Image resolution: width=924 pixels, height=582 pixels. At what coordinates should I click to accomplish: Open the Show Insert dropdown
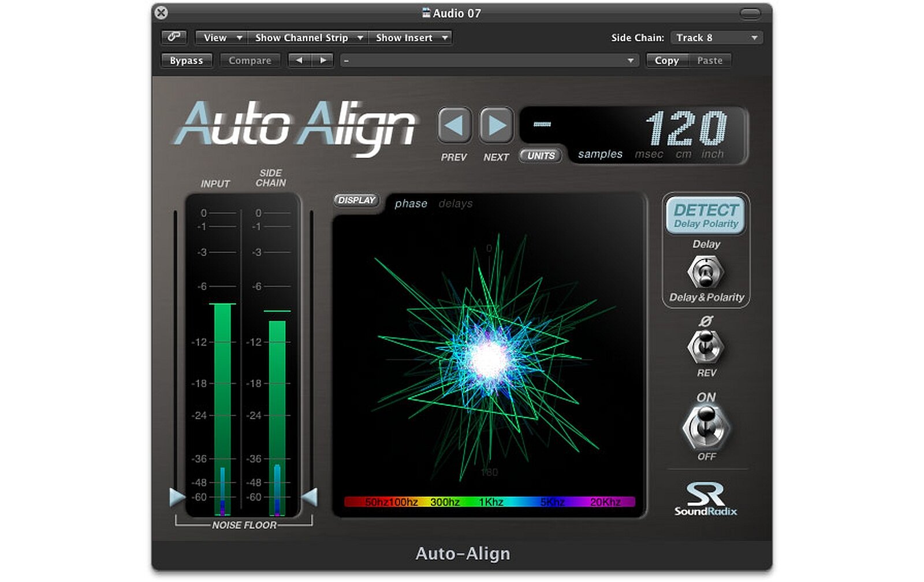411,38
